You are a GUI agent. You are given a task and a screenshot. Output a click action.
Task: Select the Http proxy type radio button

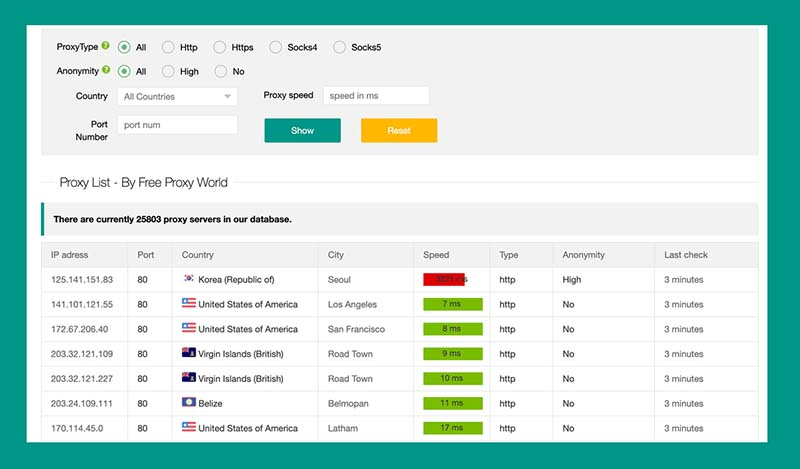coord(168,47)
